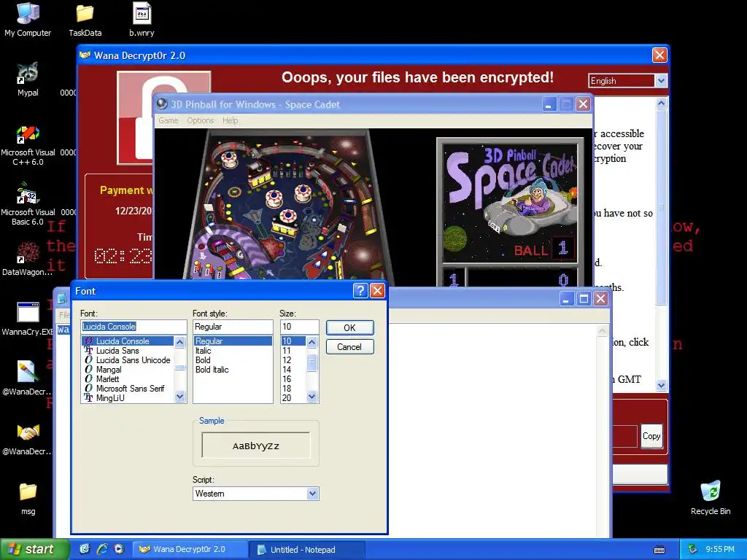Click the Start button
This screenshot has height=560, width=747.
tap(34, 549)
